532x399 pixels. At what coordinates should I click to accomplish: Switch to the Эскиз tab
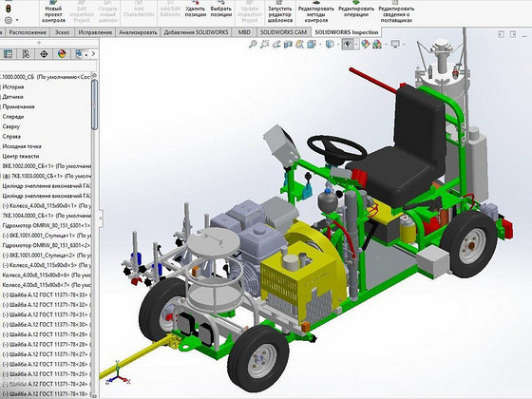63,32
